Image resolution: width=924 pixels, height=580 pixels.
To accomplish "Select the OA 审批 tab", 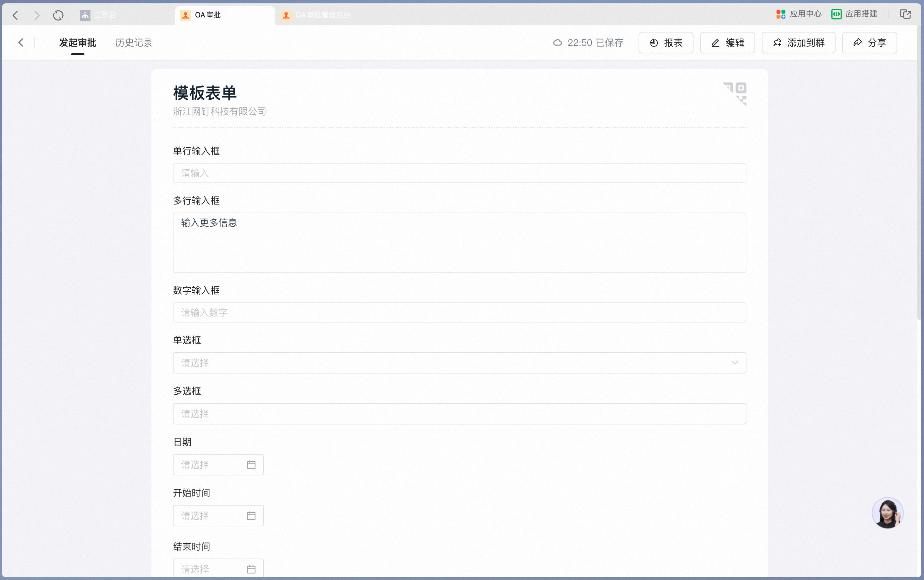I will (x=225, y=15).
